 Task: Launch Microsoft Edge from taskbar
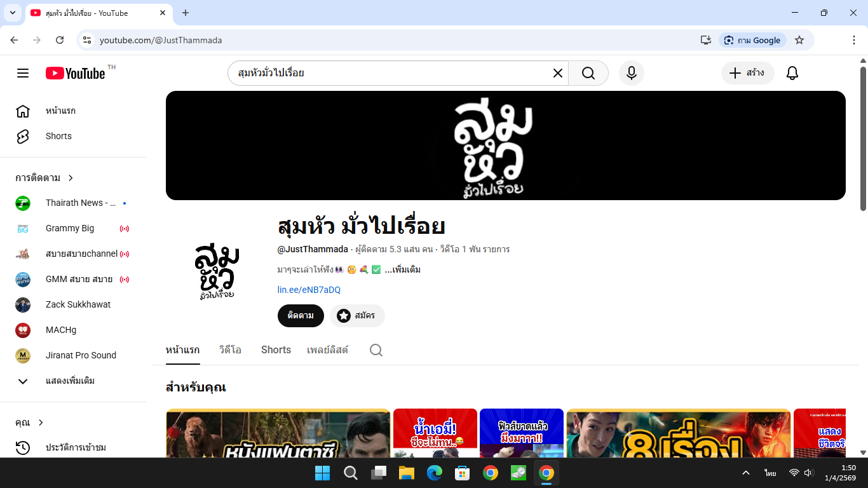tap(435, 473)
